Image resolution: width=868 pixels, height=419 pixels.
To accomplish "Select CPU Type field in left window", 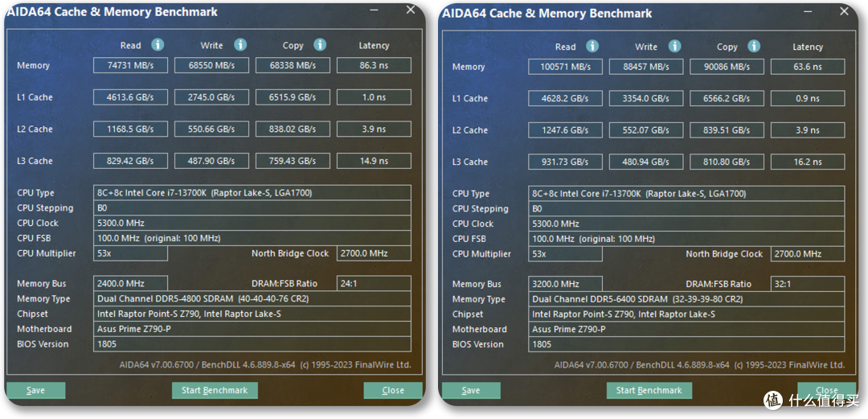I will pyautogui.click(x=252, y=193).
